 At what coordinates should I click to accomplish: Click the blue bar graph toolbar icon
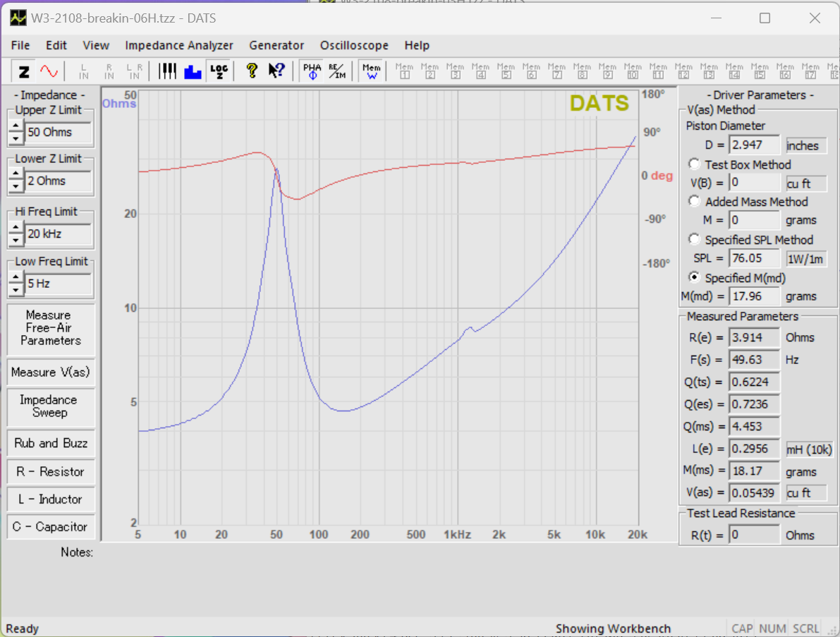pyautogui.click(x=193, y=71)
